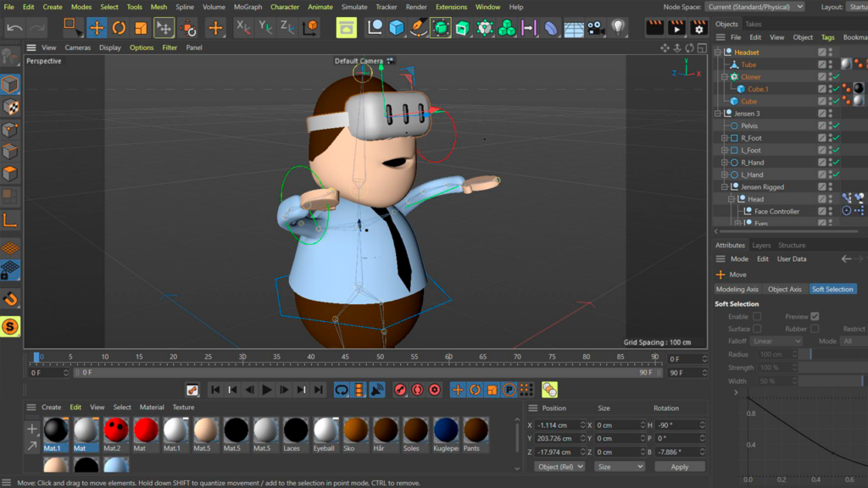Collapse the Jensen 3 hierarchy
The image size is (868, 488).
(718, 114)
